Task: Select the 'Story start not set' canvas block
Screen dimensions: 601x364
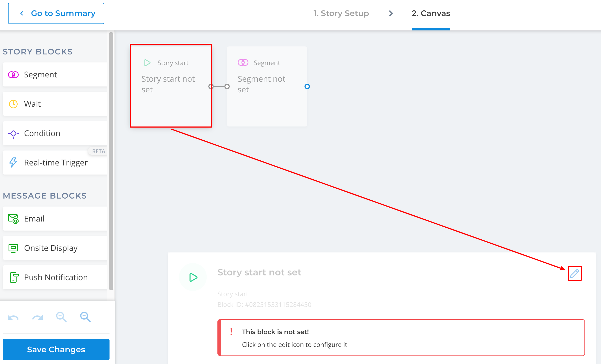Action: 171,86
